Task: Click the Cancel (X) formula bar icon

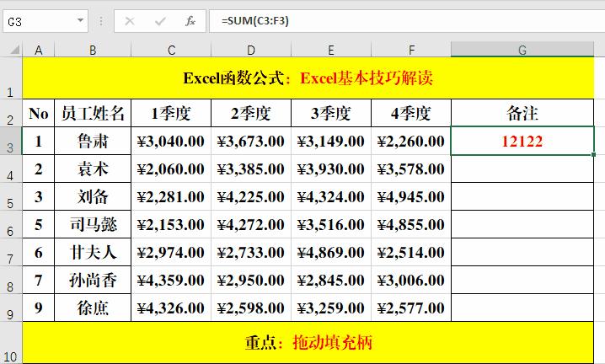Action: tap(130, 21)
